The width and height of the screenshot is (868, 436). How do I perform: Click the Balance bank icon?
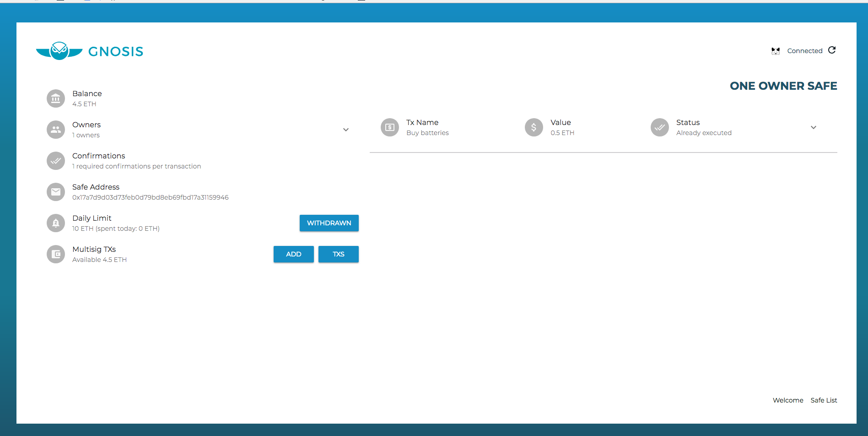coord(56,98)
